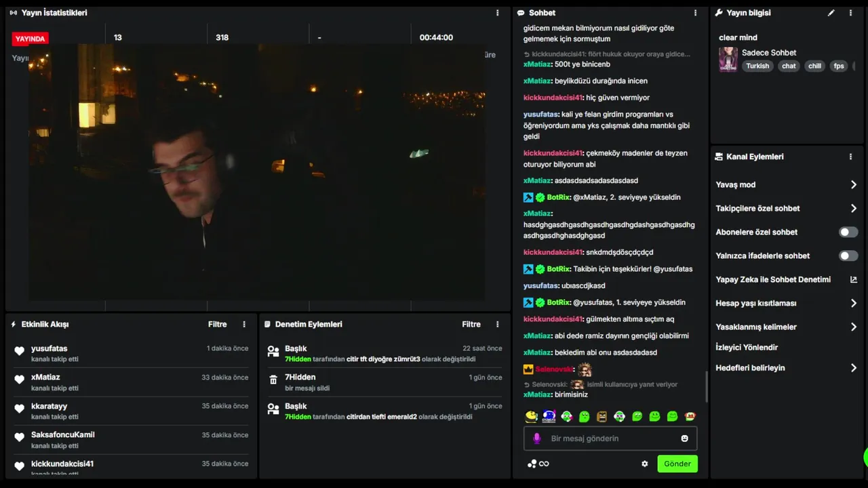Open the chat settings gear icon
Image resolution: width=868 pixels, height=488 pixels.
pos(645,464)
